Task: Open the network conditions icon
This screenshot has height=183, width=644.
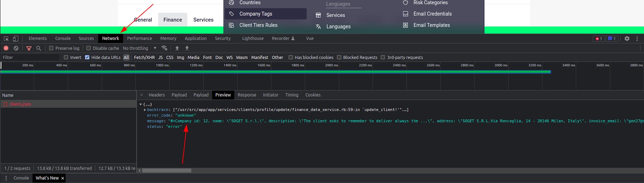Action: (164, 48)
